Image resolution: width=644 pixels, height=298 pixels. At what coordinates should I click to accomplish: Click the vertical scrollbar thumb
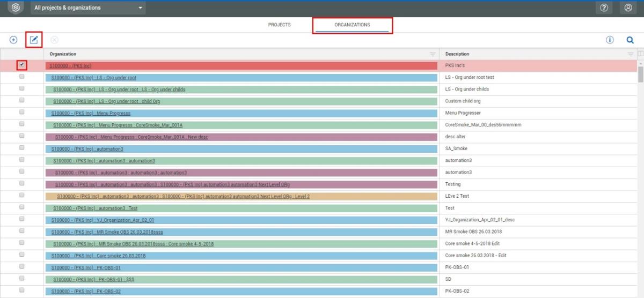[640, 72]
